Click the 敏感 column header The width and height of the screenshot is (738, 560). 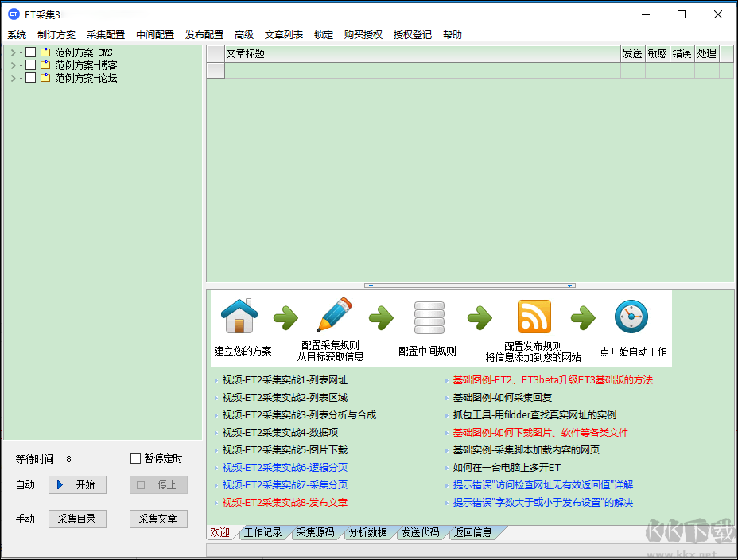[658, 53]
